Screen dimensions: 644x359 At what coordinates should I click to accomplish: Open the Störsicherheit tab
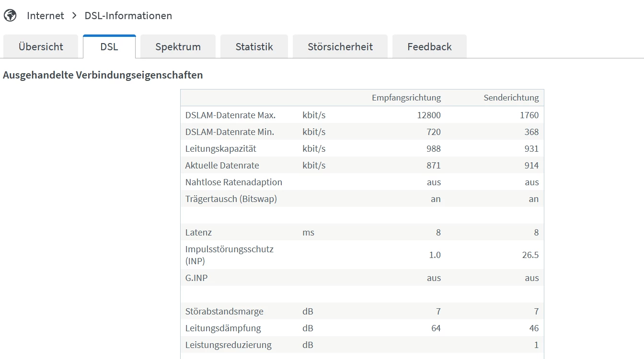click(x=340, y=47)
